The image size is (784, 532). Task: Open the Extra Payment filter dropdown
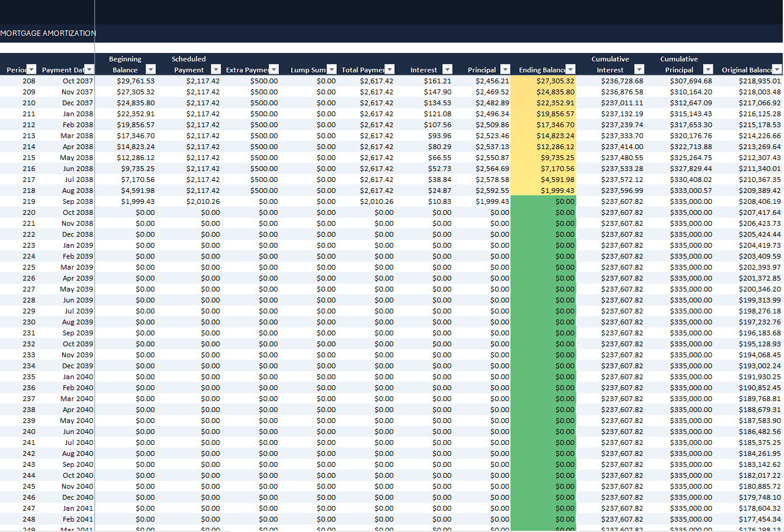tap(274, 69)
